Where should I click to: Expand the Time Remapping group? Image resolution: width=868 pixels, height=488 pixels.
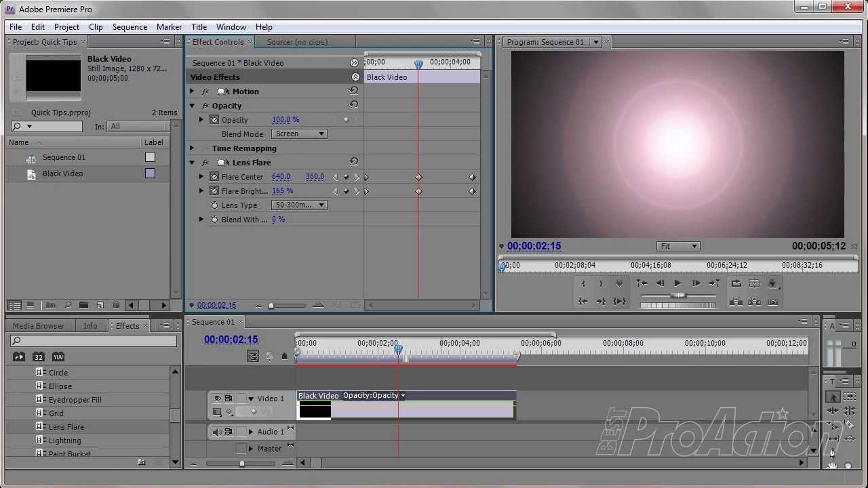(192, 148)
